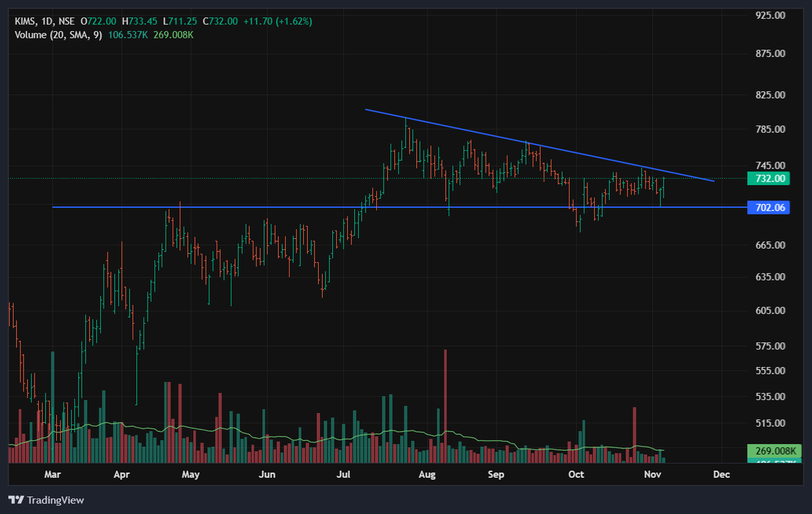Click the +11.70 (+1.62%) change text

[278, 22]
